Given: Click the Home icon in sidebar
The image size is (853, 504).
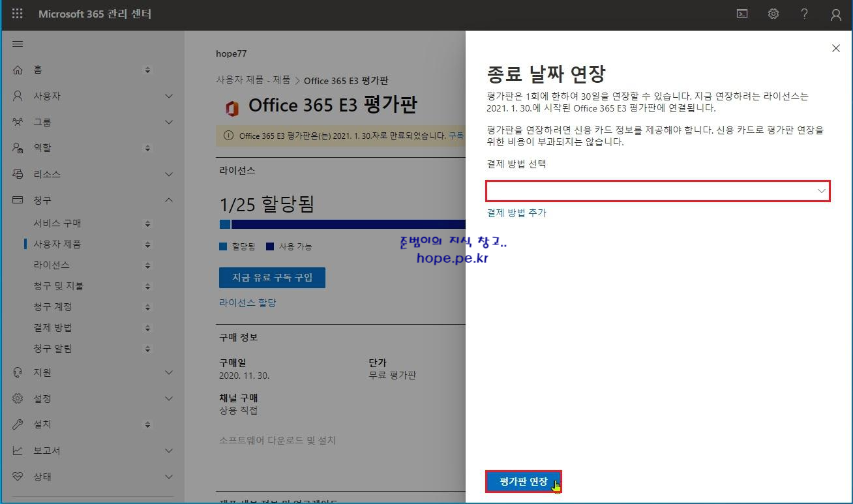Looking at the screenshot, I should pos(18,70).
